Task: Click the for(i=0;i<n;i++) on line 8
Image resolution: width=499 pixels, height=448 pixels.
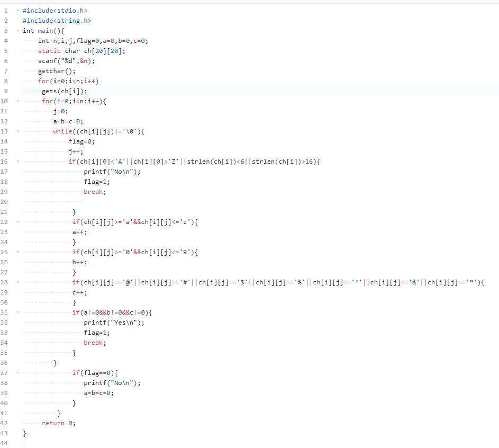Action: point(68,81)
